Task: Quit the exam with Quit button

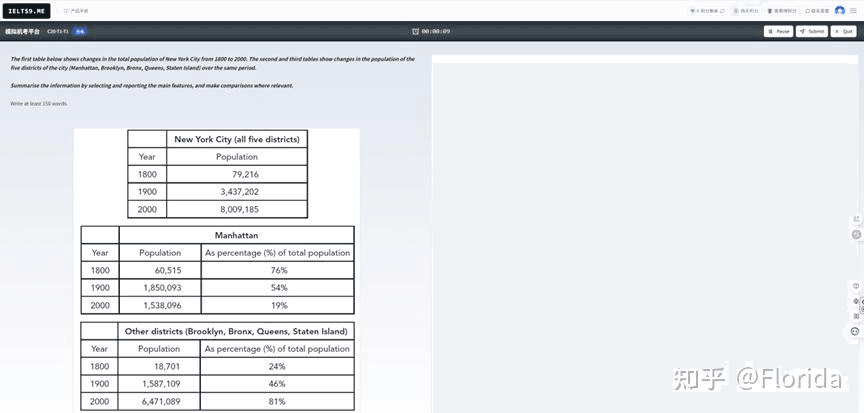Action: 843,31
